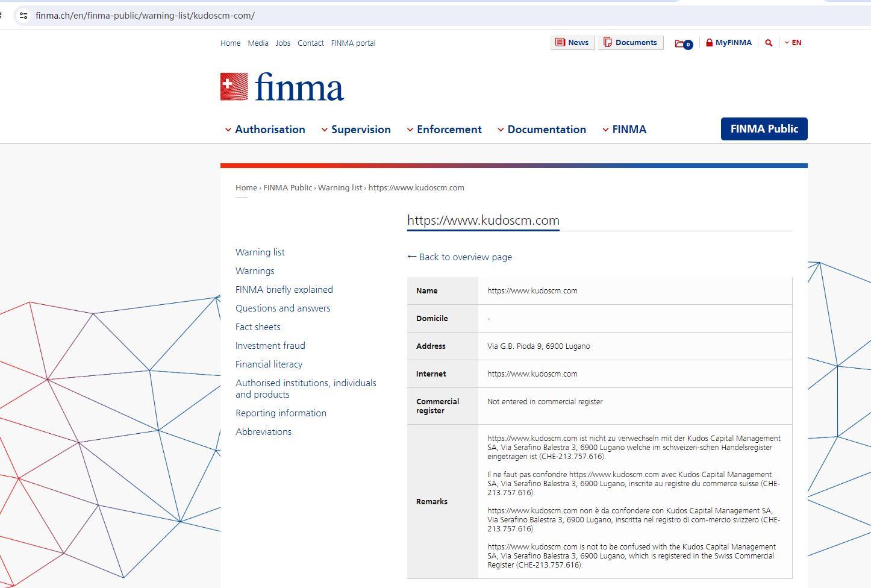The image size is (871, 588).
Task: Open the News button
Action: coord(572,43)
